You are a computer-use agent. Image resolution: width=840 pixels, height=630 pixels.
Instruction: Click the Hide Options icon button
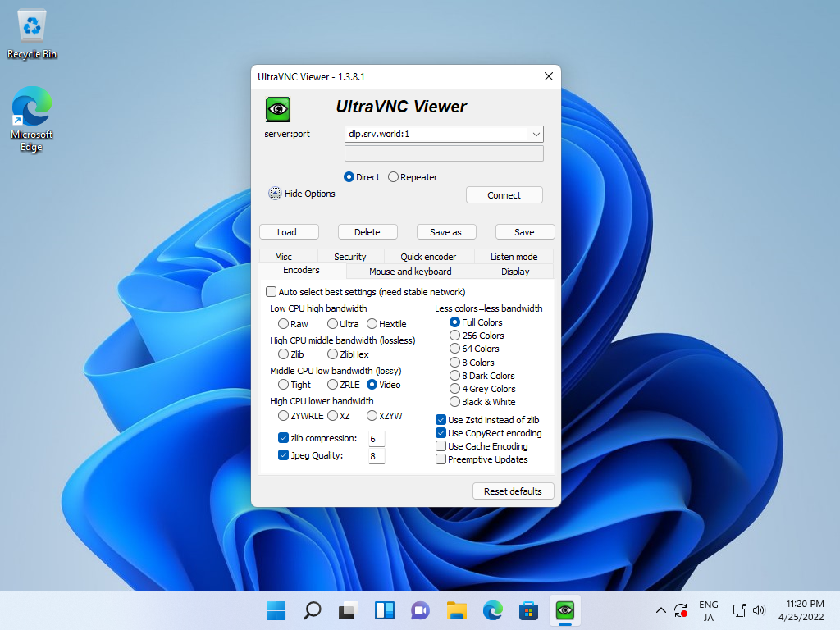pos(275,193)
